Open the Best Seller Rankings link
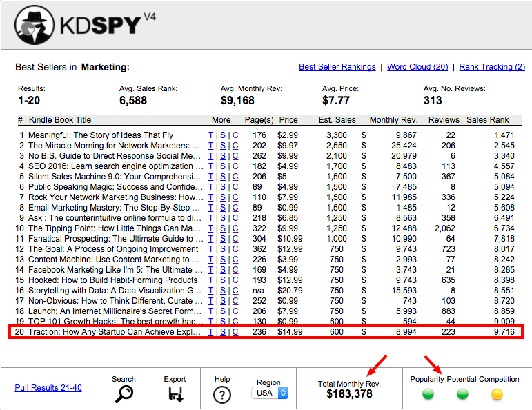This screenshot has width=532, height=410. tap(337, 67)
